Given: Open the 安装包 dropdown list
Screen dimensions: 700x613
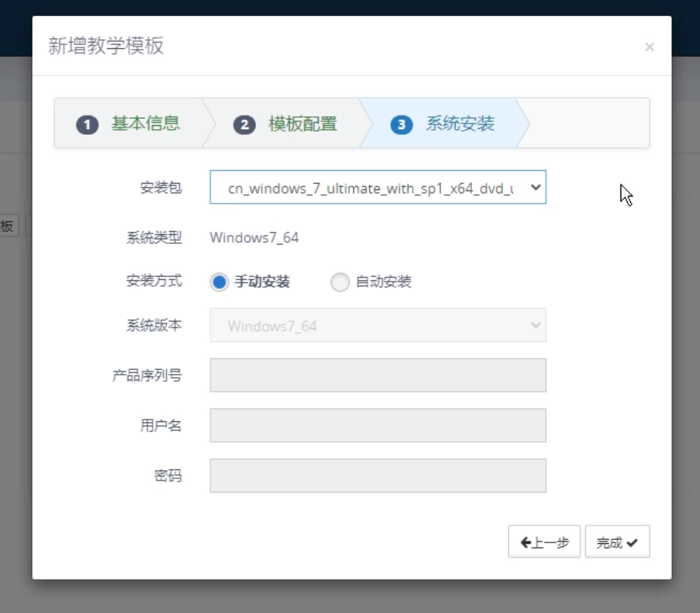Looking at the screenshot, I should pos(377,188).
